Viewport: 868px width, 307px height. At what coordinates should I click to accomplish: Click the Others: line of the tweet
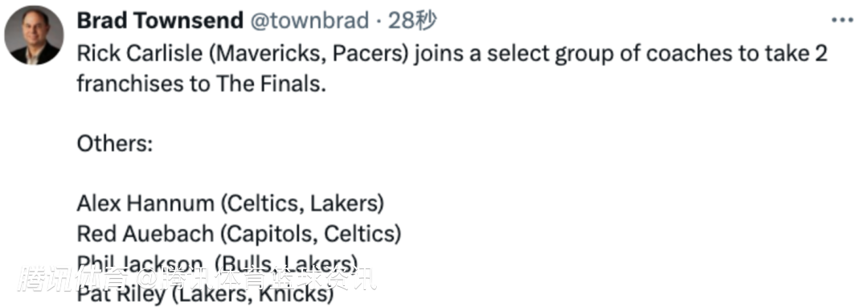click(115, 145)
